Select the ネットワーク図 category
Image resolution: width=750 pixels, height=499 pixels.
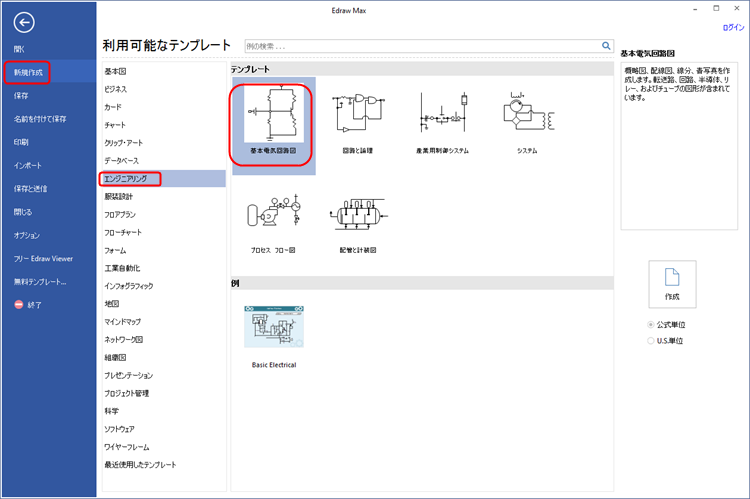(123, 339)
